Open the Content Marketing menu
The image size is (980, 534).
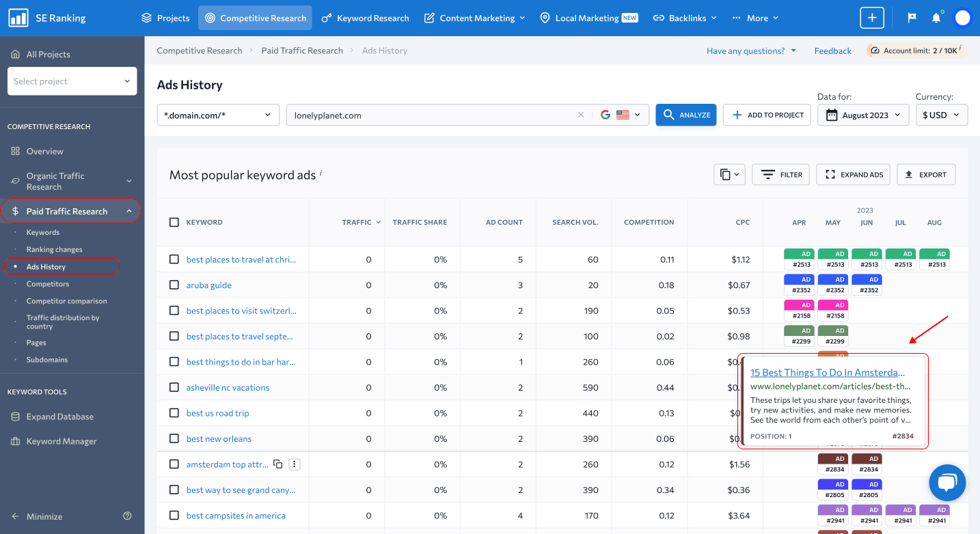pos(475,18)
